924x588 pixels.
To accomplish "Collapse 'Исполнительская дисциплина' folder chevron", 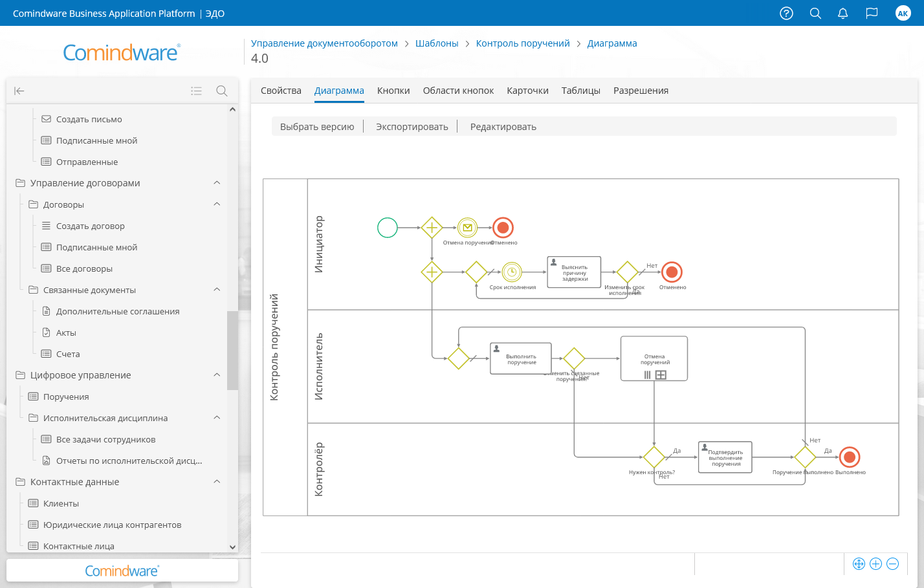I will [x=217, y=418].
